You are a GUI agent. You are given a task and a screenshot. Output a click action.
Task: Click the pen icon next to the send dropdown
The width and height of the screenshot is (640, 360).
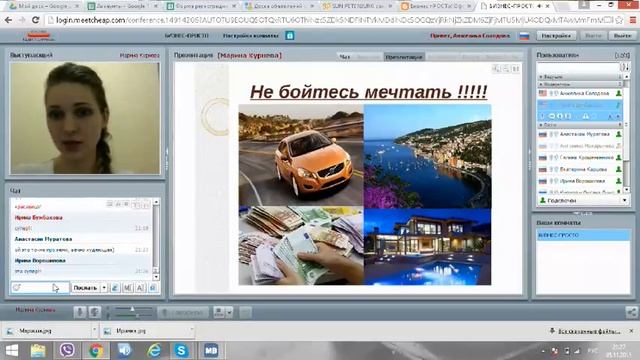pos(115,288)
